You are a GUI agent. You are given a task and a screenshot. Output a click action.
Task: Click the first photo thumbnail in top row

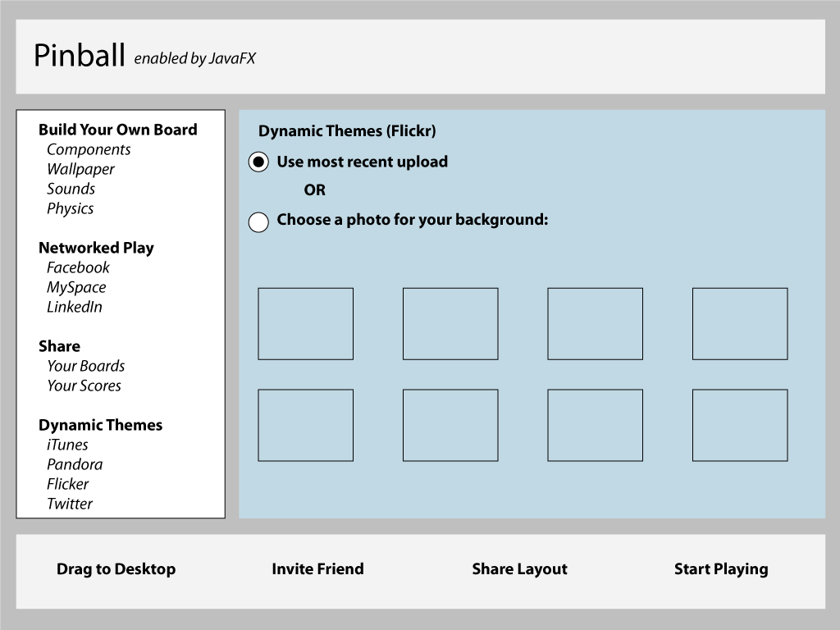point(305,323)
